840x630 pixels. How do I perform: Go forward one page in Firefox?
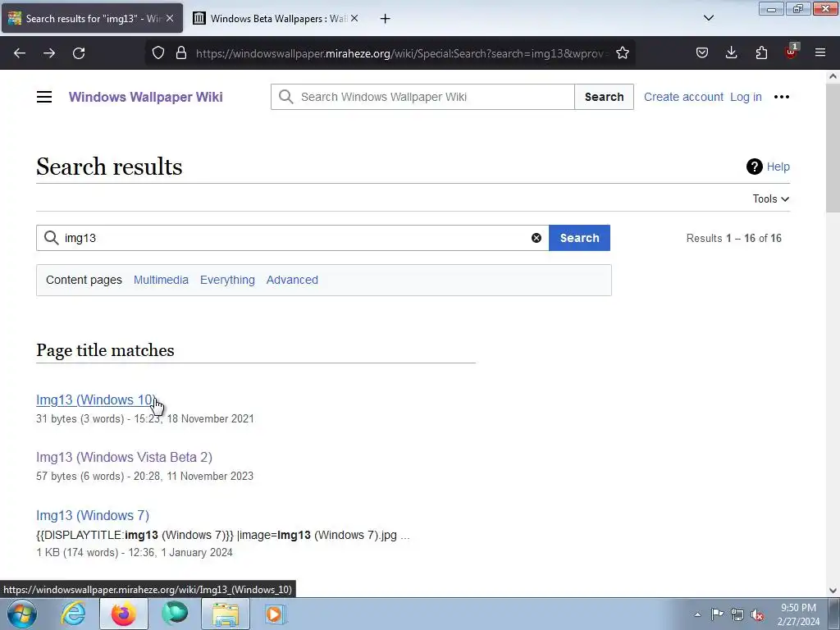tap(49, 53)
